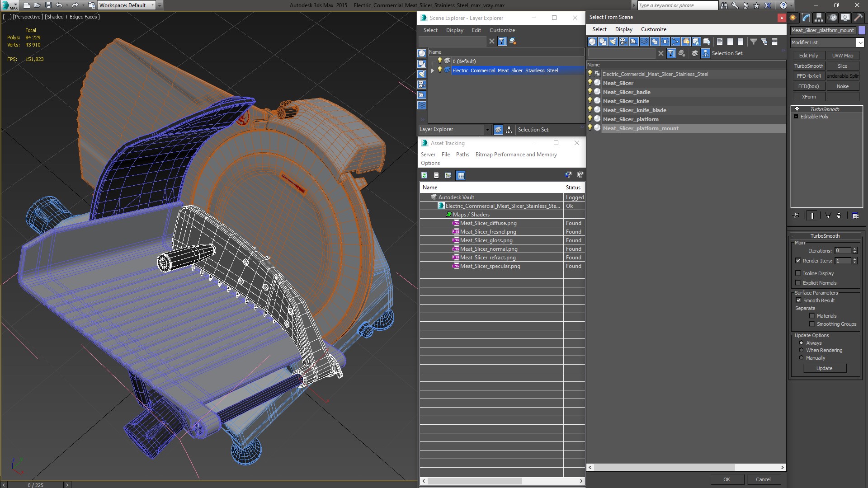Open the Edit menu in Scene Explorer
The image size is (868, 488).
pos(476,30)
